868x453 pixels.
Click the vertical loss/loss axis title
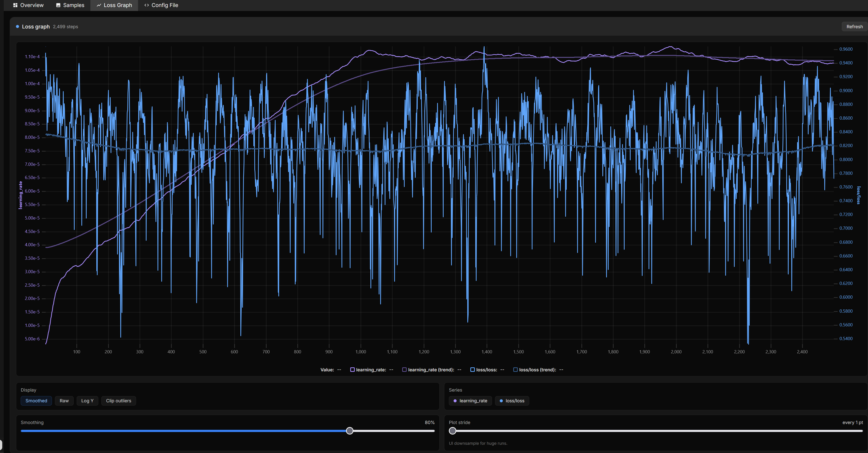[858, 195]
